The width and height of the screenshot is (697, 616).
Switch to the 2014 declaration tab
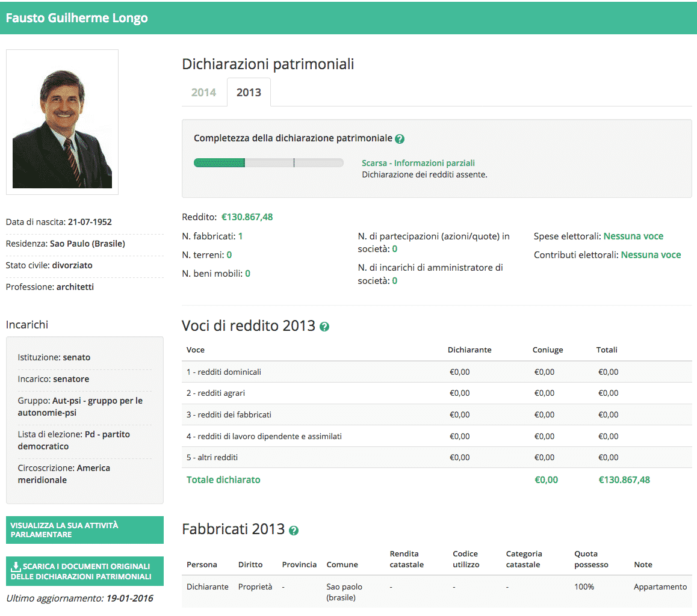tap(203, 93)
